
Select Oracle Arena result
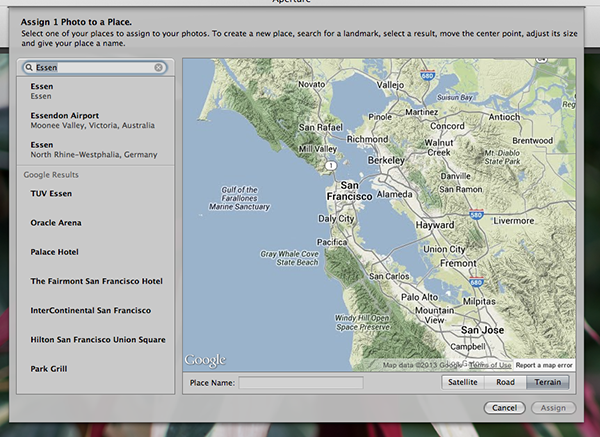coord(96,223)
